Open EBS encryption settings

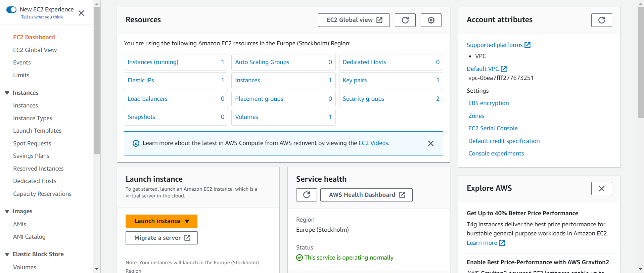(x=489, y=103)
